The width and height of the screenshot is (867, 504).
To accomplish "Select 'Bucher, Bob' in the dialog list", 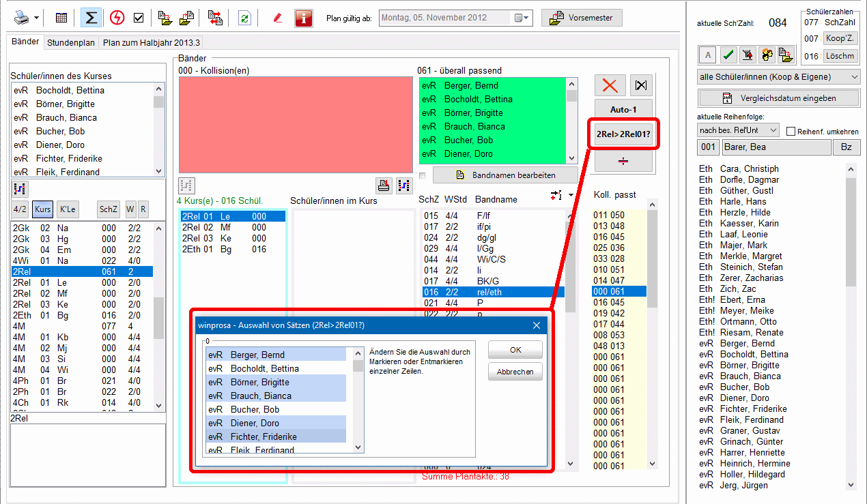I will 276,409.
